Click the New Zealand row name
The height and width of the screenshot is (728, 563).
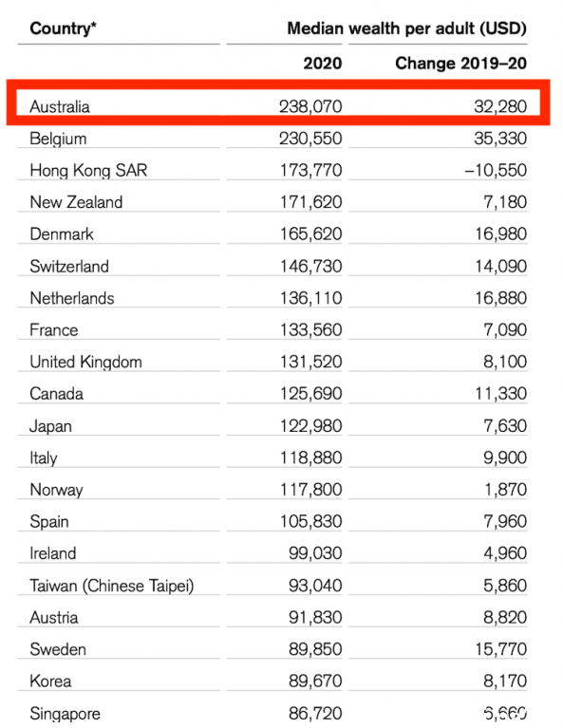click(x=76, y=202)
